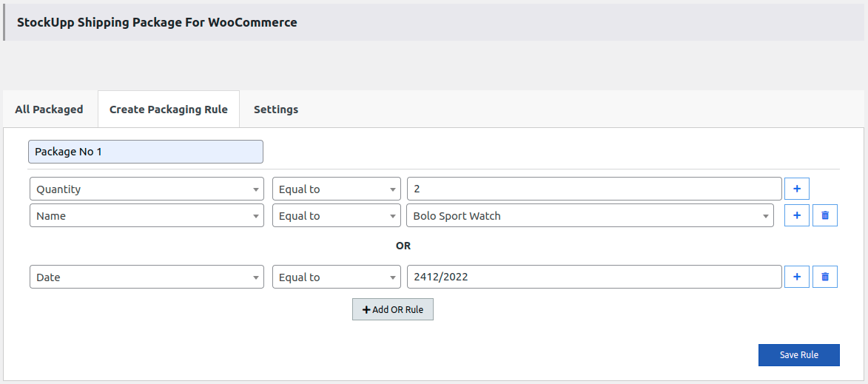Click the date field showing 2412/2022
868x384 pixels.
click(x=593, y=277)
